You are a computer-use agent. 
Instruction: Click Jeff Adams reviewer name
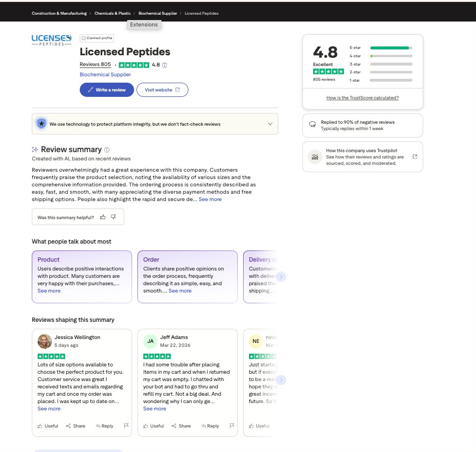pyautogui.click(x=174, y=337)
